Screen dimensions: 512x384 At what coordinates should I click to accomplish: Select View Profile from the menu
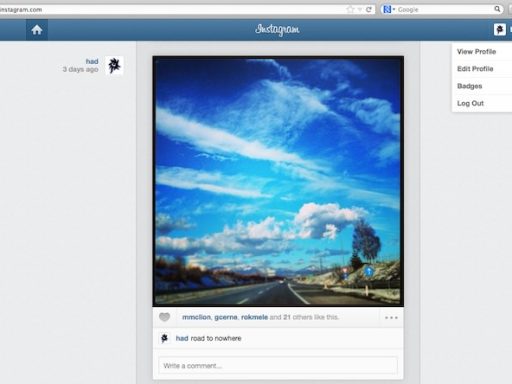point(476,52)
